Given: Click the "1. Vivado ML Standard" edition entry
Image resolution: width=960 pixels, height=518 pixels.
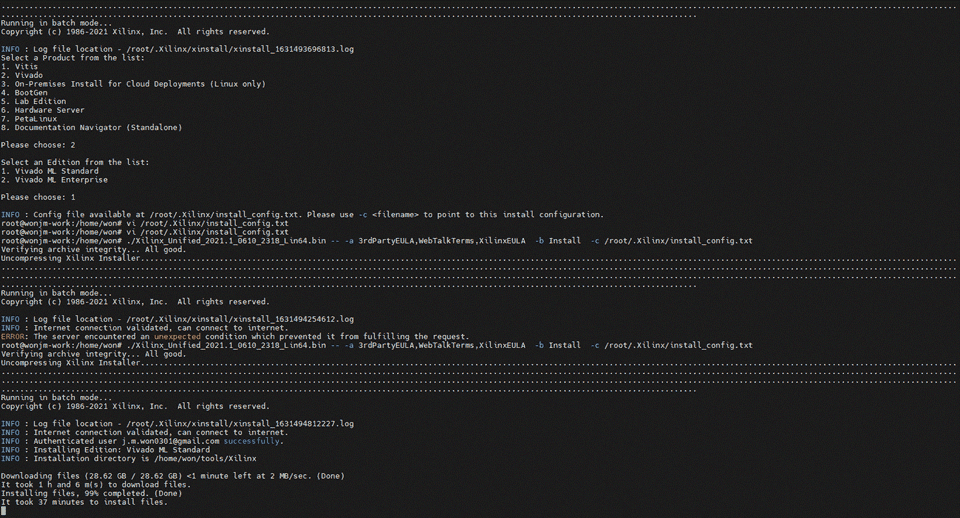Looking at the screenshot, I should pyautogui.click(x=50, y=171).
